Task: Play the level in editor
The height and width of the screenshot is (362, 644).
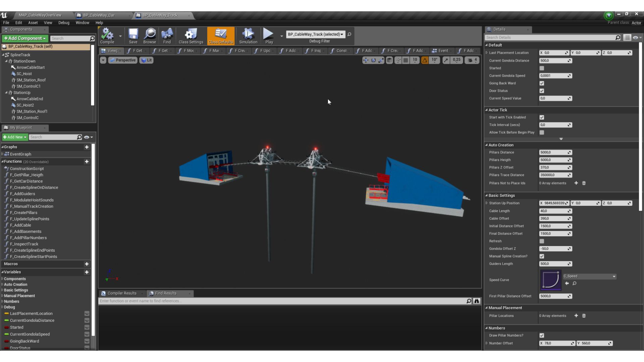Action: (269, 36)
